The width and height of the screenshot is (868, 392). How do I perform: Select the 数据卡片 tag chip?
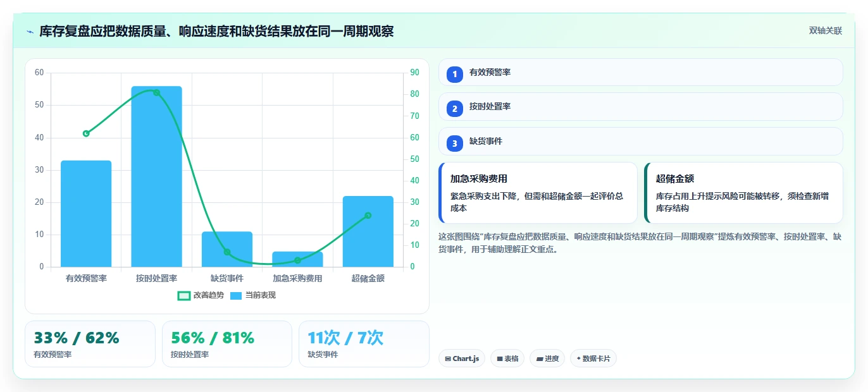(593, 358)
